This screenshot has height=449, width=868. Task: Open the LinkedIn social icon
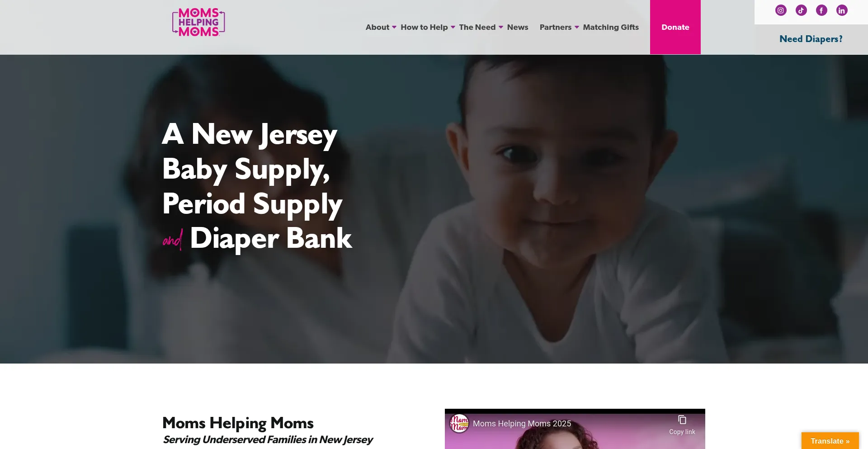pos(842,10)
